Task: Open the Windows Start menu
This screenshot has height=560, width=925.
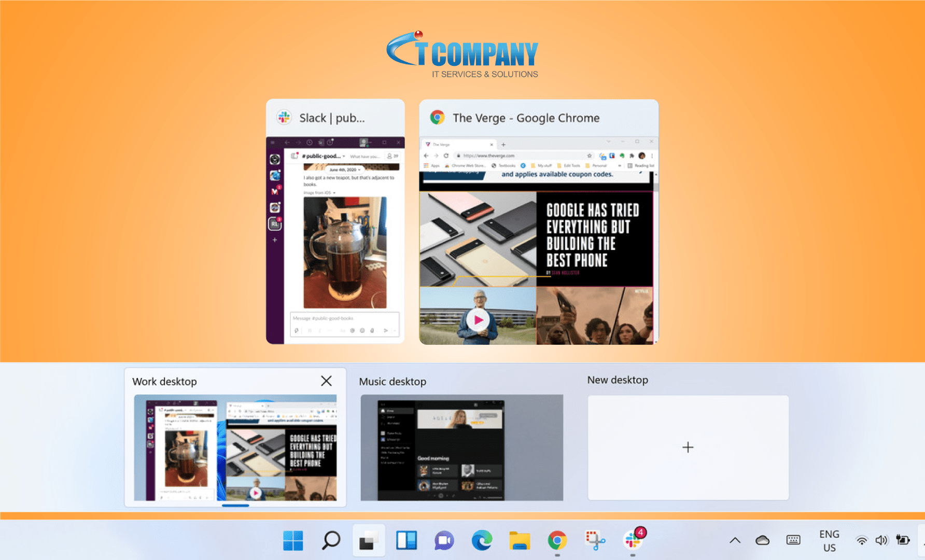Action: [x=293, y=540]
